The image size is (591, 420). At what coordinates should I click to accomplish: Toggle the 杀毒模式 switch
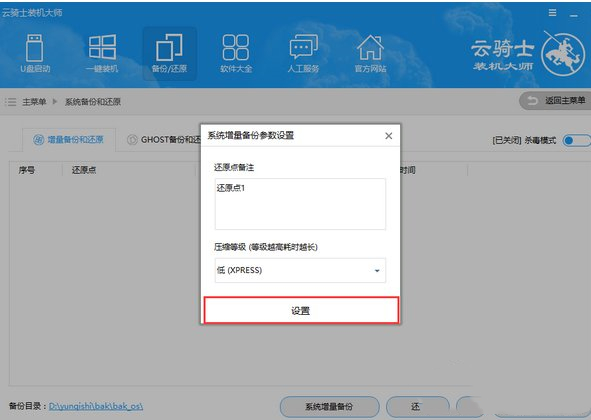coord(576,141)
